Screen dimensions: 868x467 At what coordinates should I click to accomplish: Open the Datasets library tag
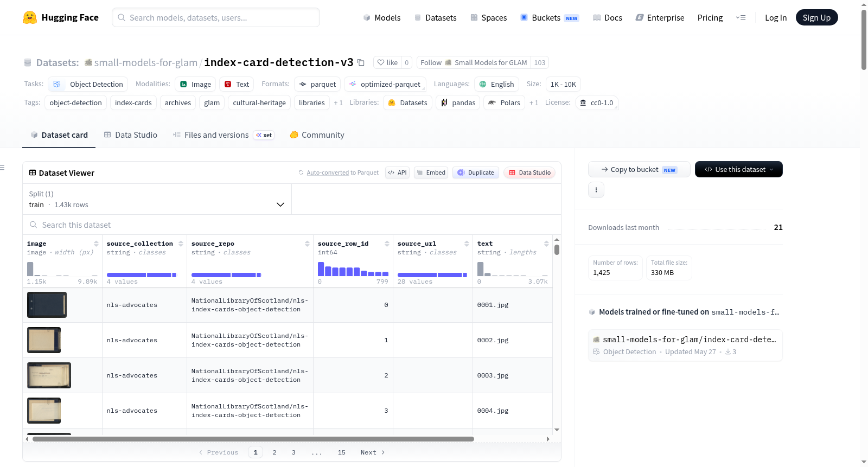[408, 103]
